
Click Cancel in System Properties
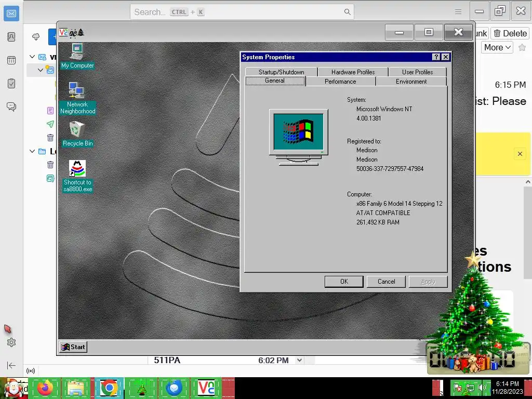pyautogui.click(x=386, y=282)
